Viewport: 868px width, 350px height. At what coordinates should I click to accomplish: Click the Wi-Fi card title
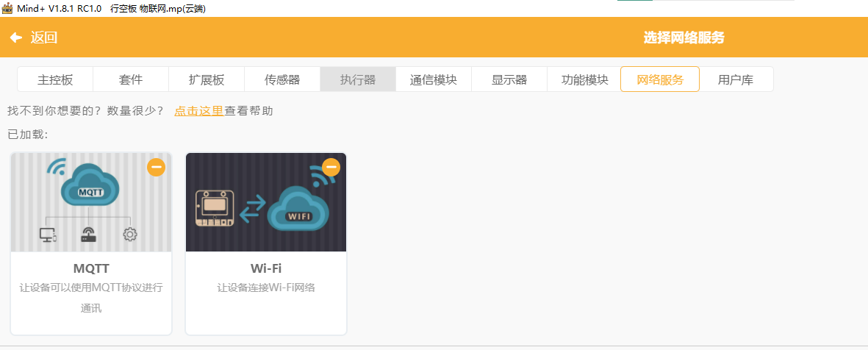pos(266,268)
